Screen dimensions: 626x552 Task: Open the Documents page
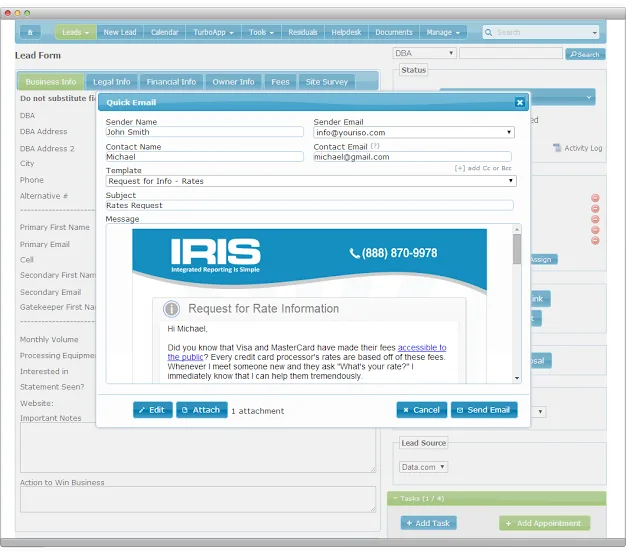click(394, 32)
